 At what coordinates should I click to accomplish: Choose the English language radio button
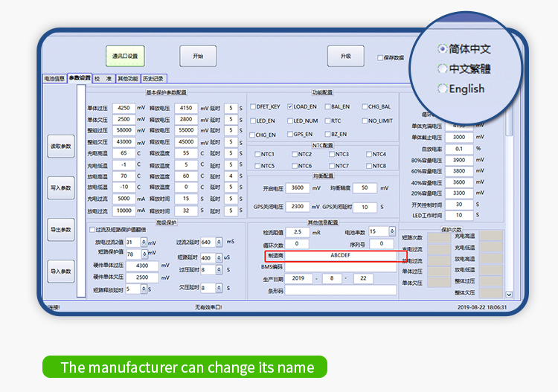point(443,89)
